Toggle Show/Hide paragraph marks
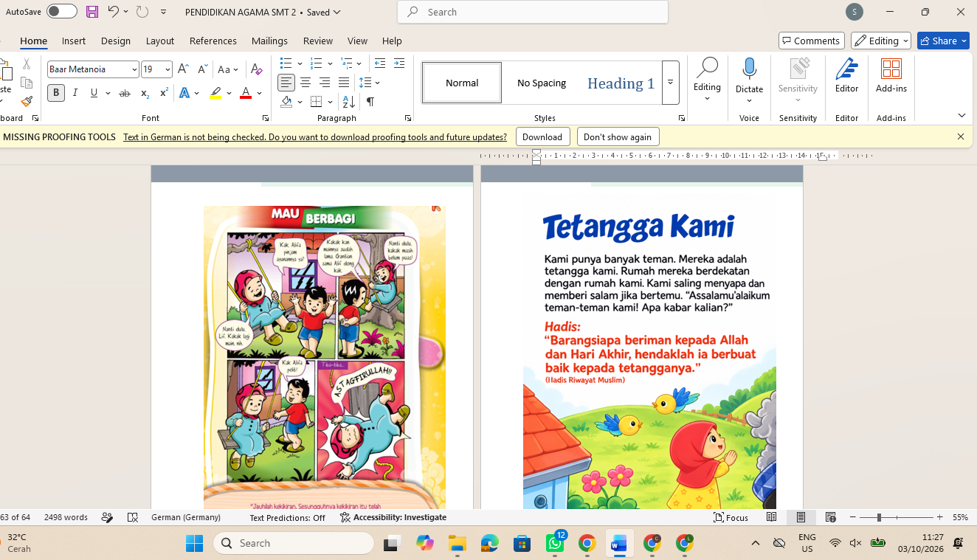The image size is (977, 560). coord(370,102)
